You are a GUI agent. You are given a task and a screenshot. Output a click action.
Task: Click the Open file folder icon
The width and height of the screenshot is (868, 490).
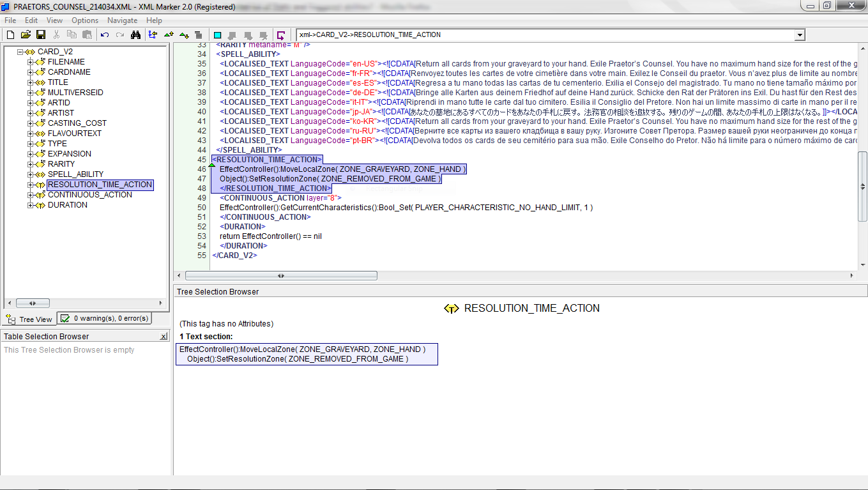tap(26, 34)
